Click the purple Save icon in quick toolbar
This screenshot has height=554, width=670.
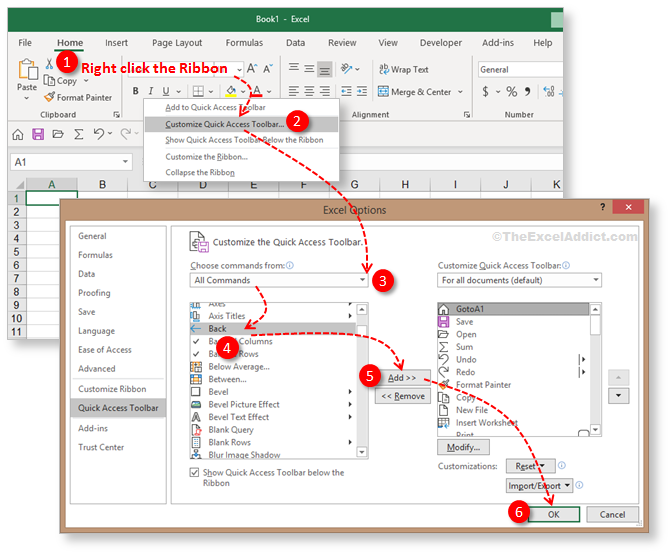pyautogui.click(x=38, y=135)
